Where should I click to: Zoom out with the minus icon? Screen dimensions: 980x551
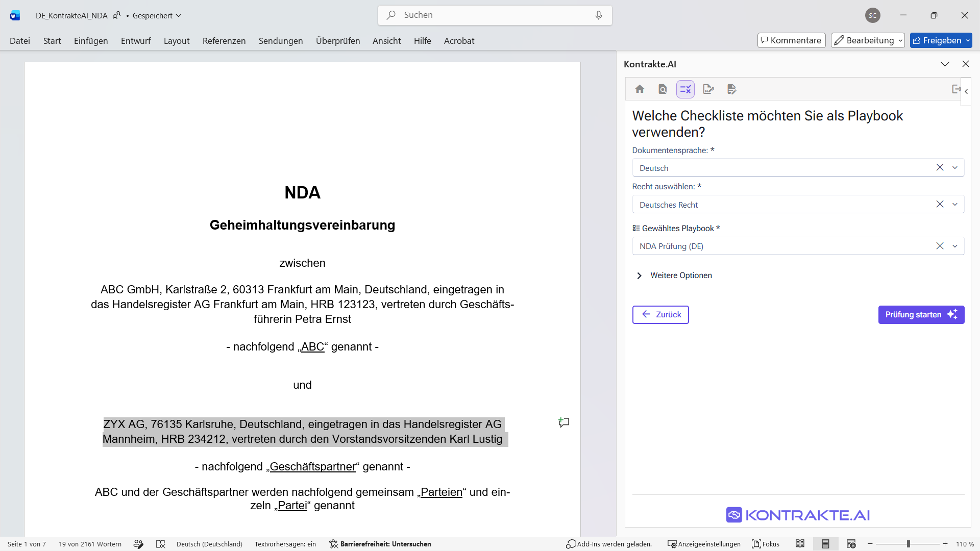pyautogui.click(x=870, y=544)
